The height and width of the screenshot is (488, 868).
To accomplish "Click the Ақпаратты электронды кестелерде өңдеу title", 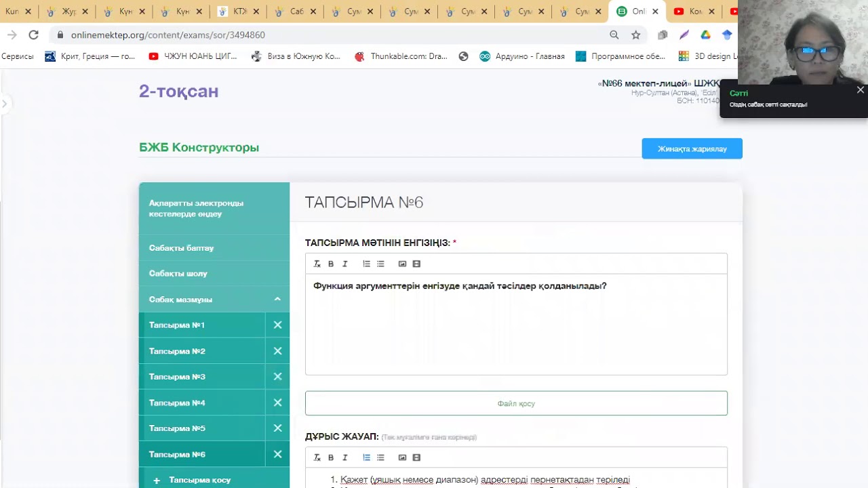I will (197, 208).
